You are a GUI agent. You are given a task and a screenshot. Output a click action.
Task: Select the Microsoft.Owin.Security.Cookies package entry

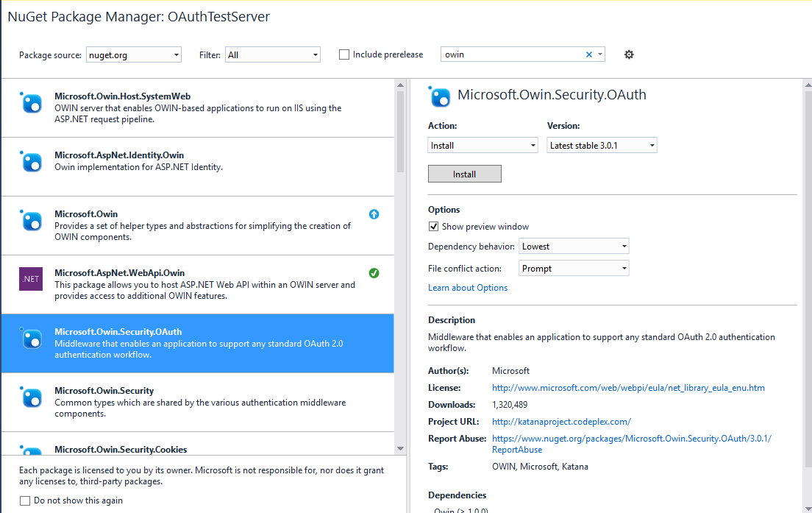[199, 450]
